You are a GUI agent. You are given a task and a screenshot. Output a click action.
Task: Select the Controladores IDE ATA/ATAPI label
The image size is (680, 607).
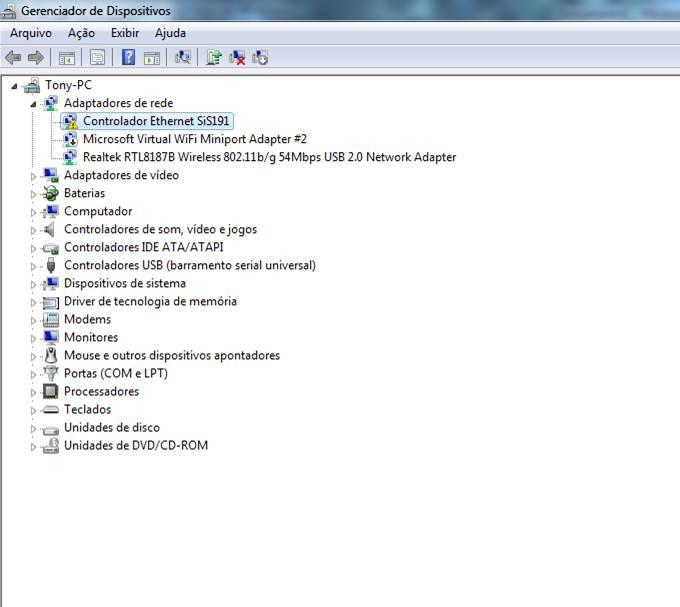[x=144, y=247]
